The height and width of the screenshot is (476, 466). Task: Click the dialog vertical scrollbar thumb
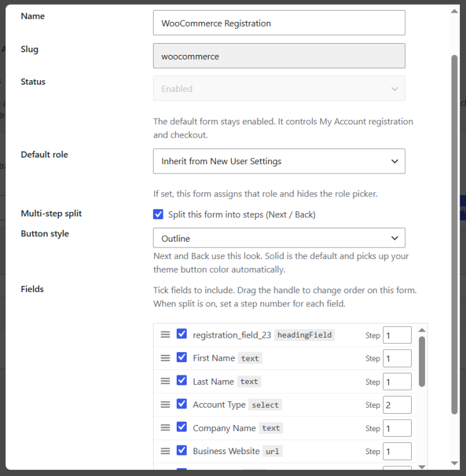[x=454, y=234]
